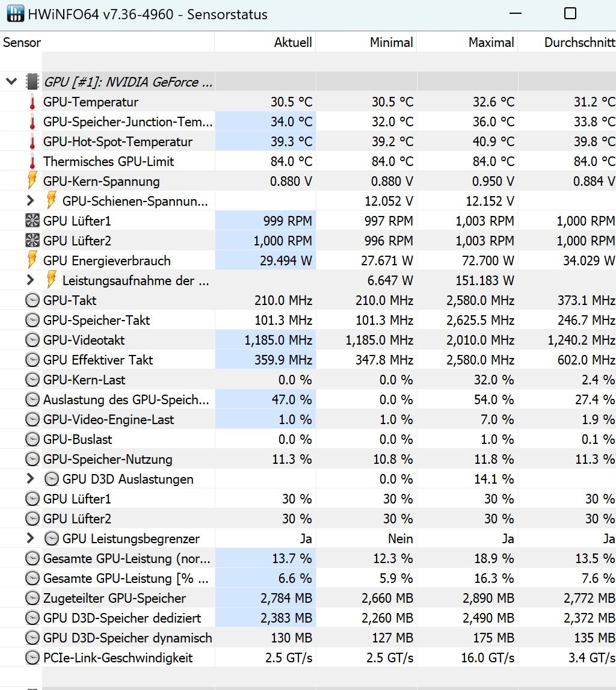This screenshot has height=690, width=616.
Task: Click the 999 RPM current Lüfter1 value
Action: click(x=288, y=220)
